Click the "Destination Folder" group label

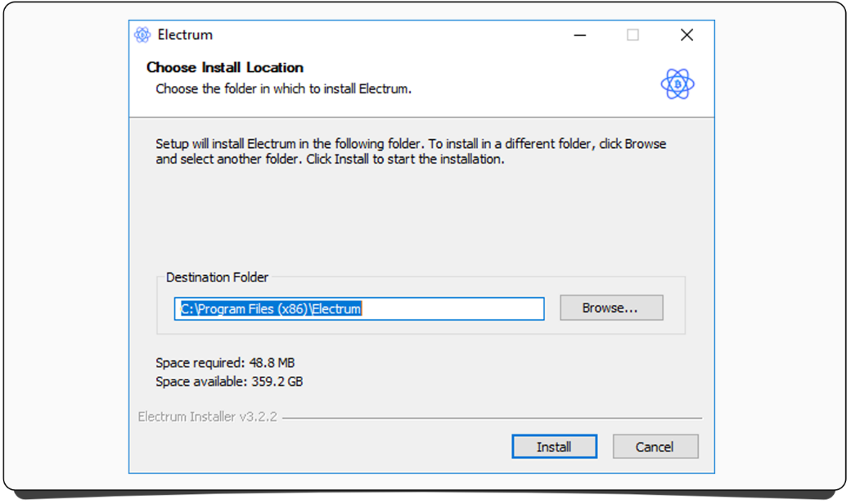[x=217, y=277]
